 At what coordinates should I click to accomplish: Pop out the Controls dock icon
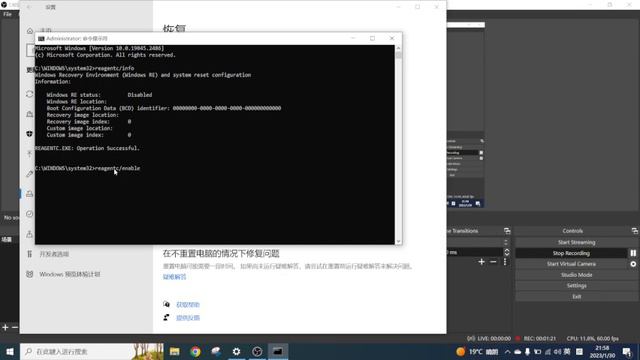click(634, 231)
